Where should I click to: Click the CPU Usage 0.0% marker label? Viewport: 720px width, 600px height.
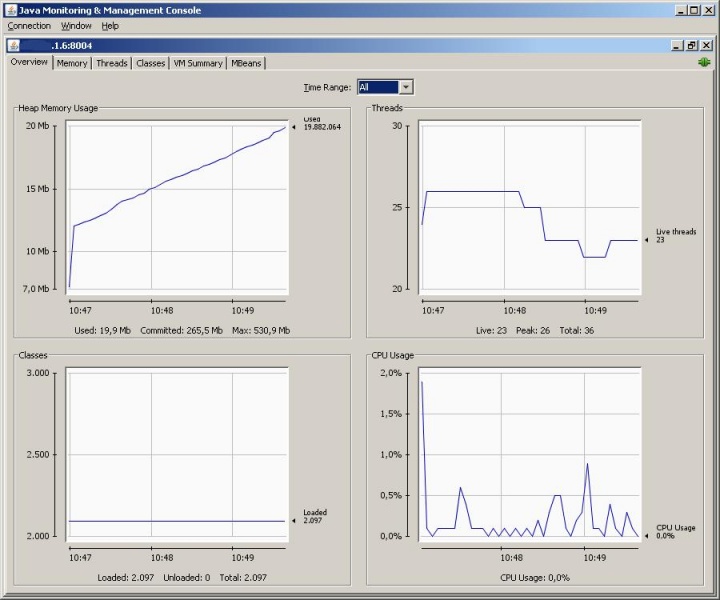coord(675,532)
